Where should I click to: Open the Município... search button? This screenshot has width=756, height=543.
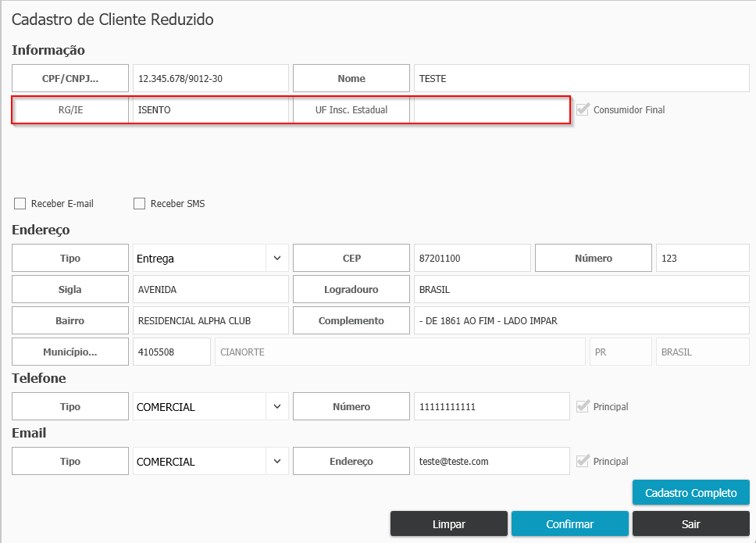(x=70, y=352)
